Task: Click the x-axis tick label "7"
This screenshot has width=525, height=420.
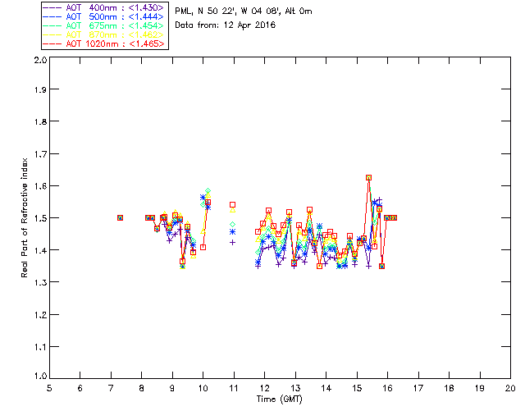Action: pos(111,388)
